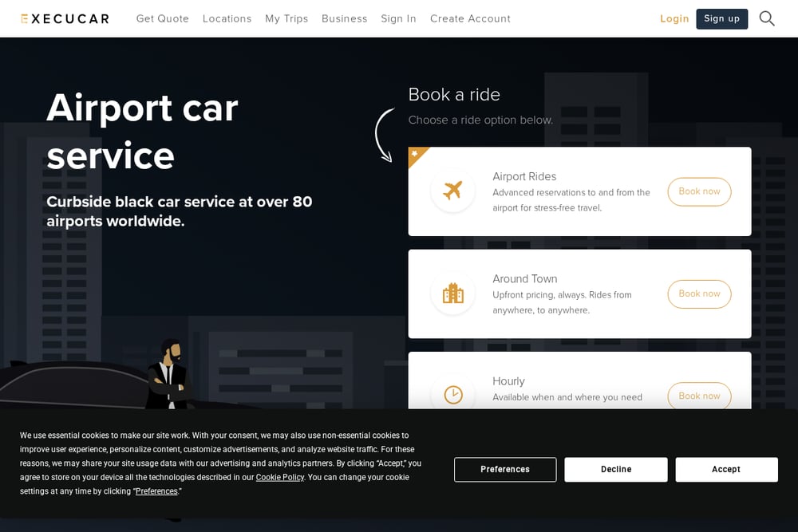
Task: Select the Business nav item
Action: pos(344,19)
